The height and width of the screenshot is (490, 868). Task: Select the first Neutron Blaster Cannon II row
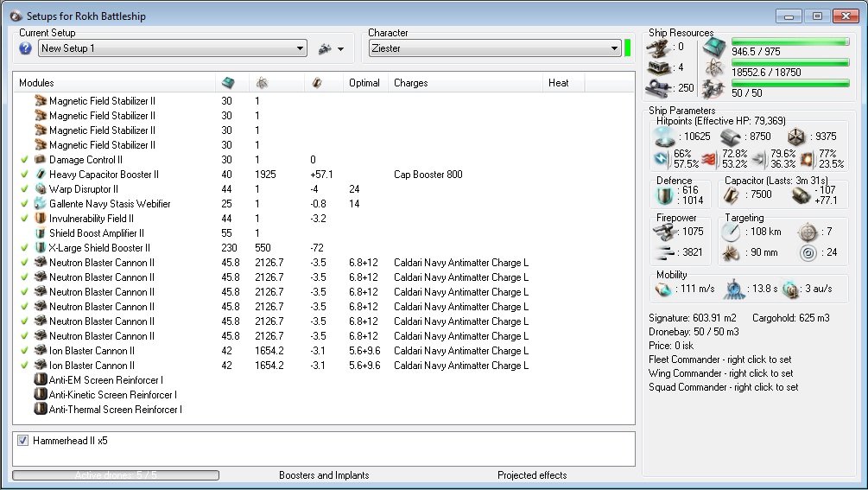pos(102,263)
